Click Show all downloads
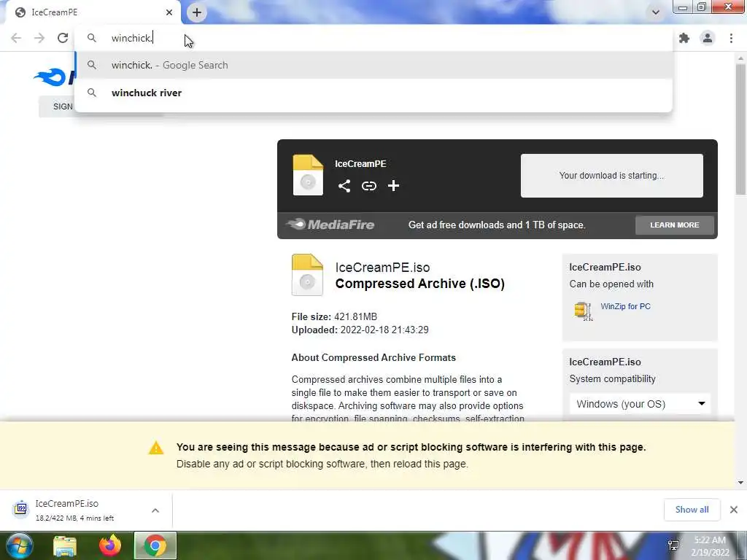This screenshot has height=560, width=747. pyautogui.click(x=692, y=510)
